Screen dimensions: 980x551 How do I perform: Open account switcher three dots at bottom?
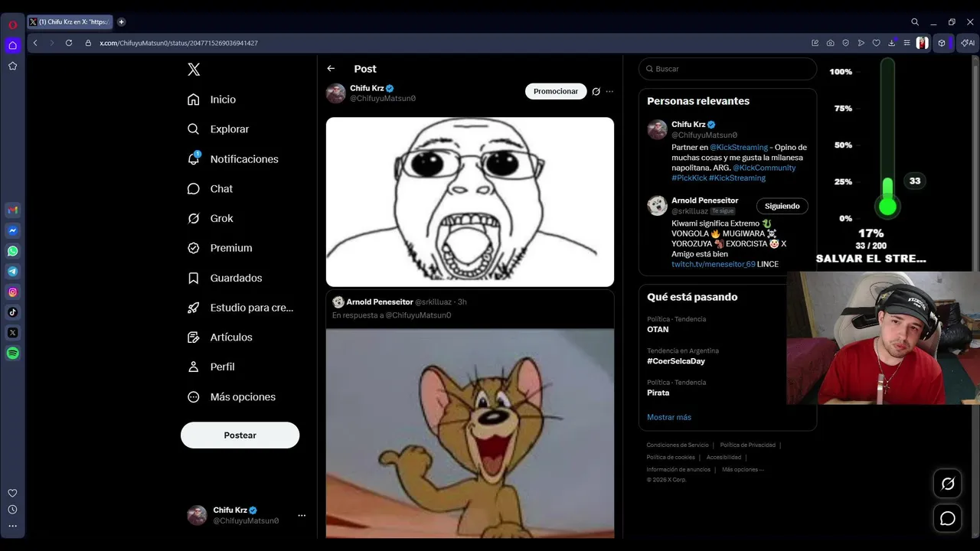click(302, 515)
